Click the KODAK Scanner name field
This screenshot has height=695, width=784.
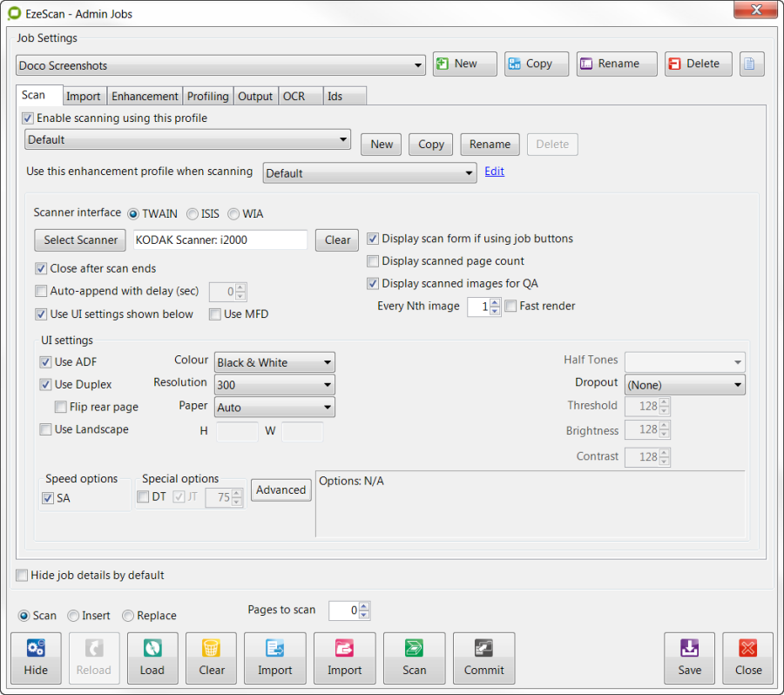pos(220,240)
